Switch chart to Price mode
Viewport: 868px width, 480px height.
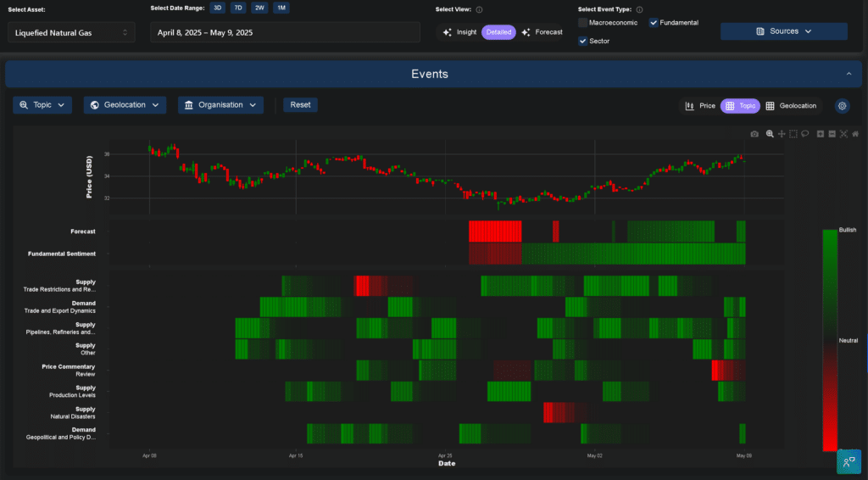click(x=700, y=106)
